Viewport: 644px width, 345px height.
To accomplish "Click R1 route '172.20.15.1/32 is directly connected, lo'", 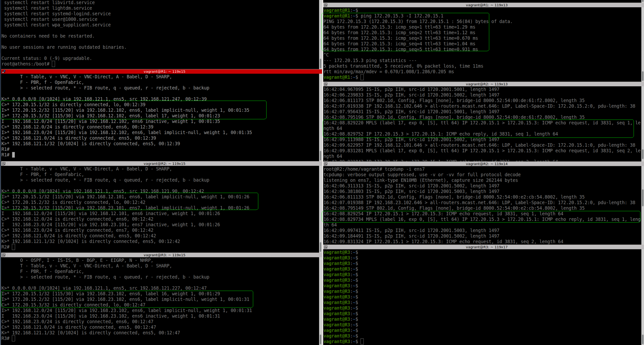I will click(x=73, y=105).
